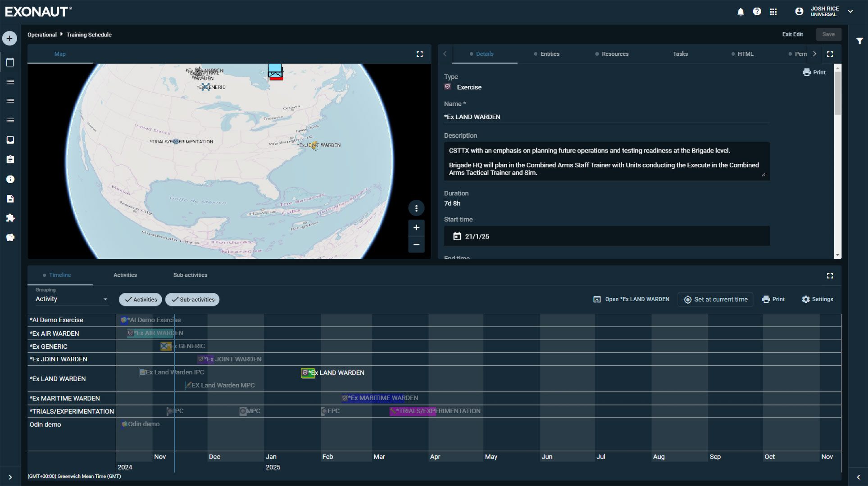The height and width of the screenshot is (486, 868).
Task: Toggle the Sub-activities filter chip
Action: click(192, 300)
